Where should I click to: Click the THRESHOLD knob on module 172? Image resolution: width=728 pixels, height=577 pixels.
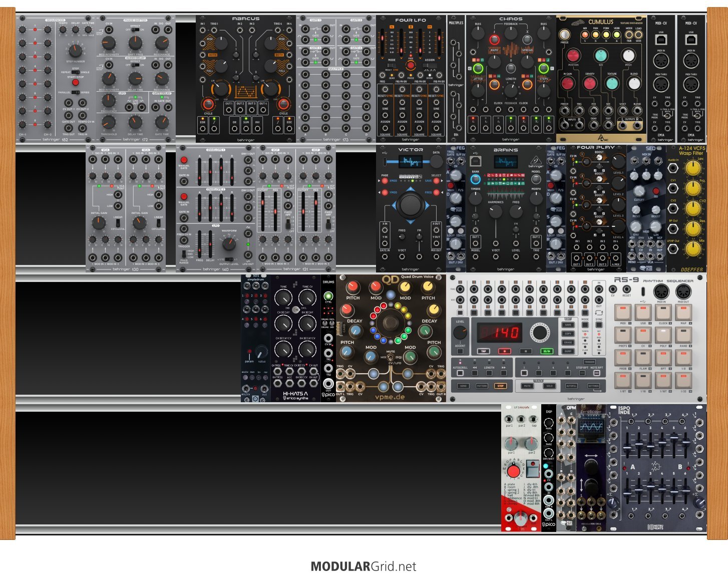pyautogui.click(x=109, y=122)
